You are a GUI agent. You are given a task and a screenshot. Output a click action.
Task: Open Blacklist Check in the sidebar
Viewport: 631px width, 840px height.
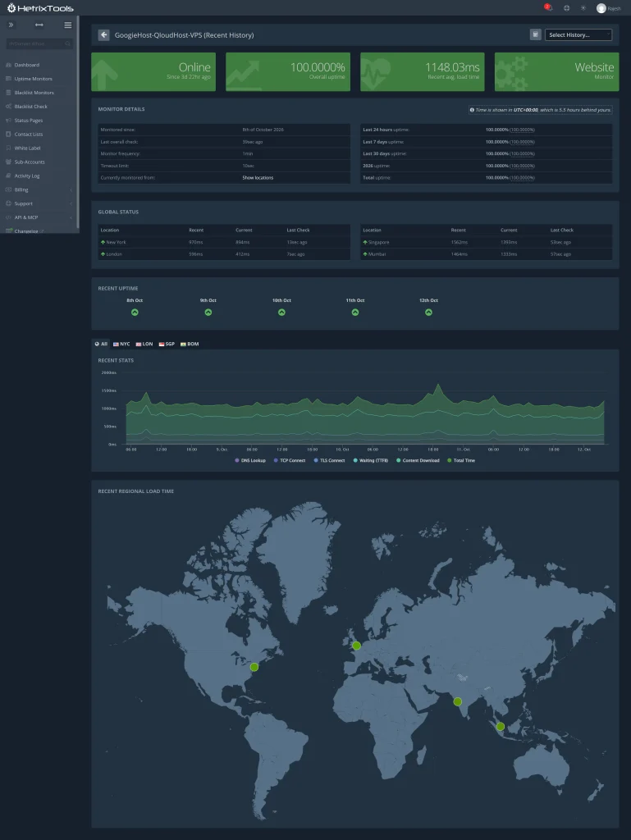click(x=30, y=107)
